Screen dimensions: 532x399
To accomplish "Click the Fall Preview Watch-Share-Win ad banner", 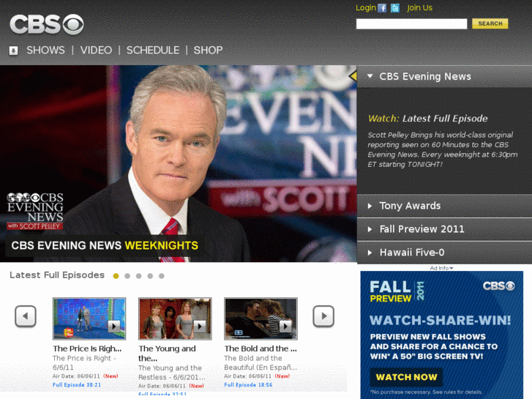I will (x=442, y=335).
